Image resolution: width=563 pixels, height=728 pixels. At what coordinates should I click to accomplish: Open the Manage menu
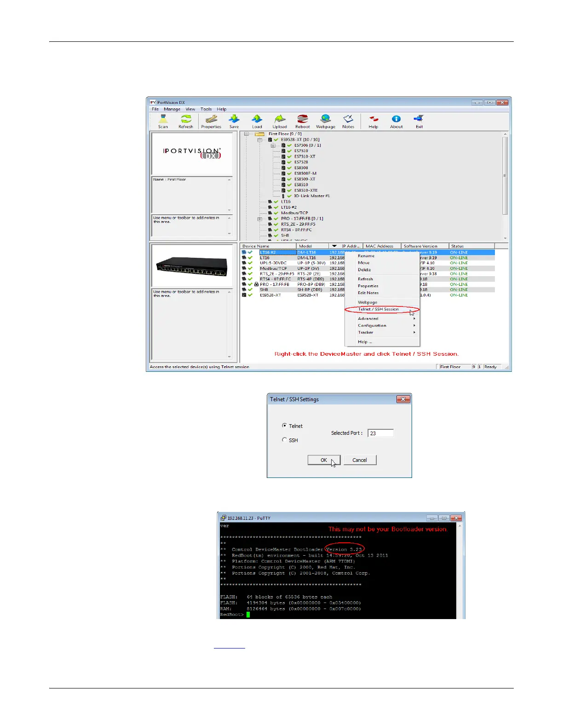tap(172, 109)
